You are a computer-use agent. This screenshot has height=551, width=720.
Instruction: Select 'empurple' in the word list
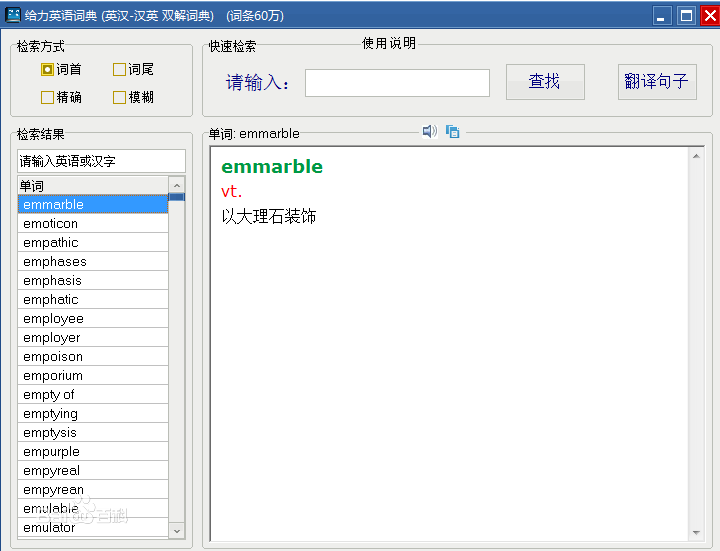[92, 452]
